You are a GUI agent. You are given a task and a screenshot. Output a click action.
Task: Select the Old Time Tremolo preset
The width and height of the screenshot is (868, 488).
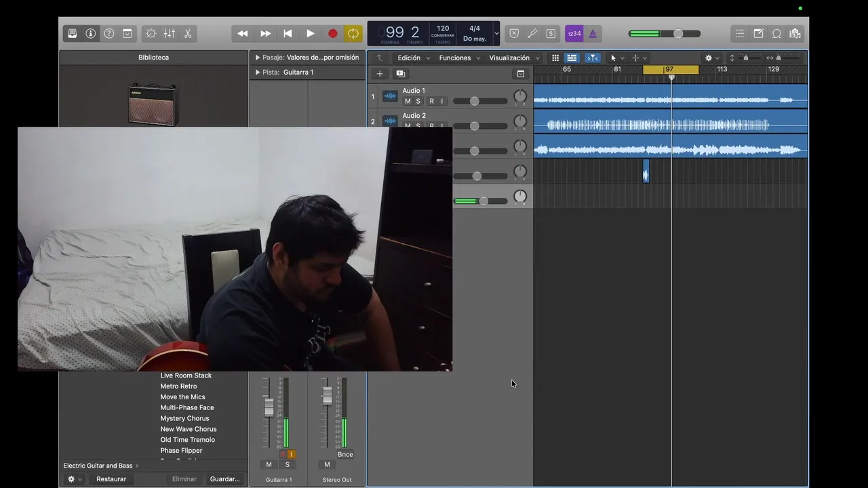click(x=187, y=440)
